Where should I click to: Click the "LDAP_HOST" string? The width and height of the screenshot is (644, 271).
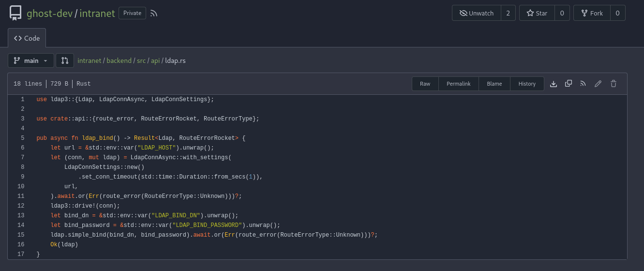(x=156, y=148)
